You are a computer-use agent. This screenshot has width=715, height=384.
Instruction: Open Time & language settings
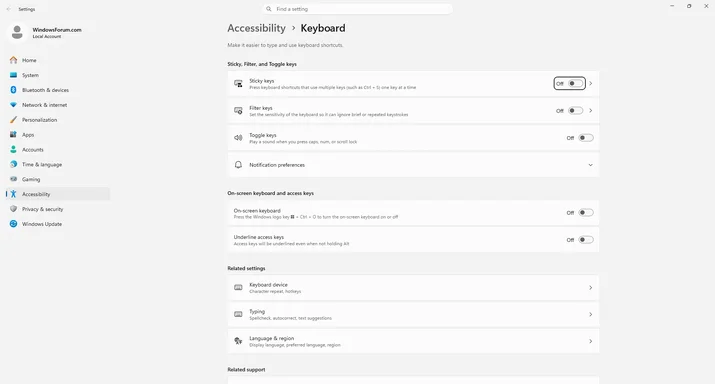click(x=58, y=164)
